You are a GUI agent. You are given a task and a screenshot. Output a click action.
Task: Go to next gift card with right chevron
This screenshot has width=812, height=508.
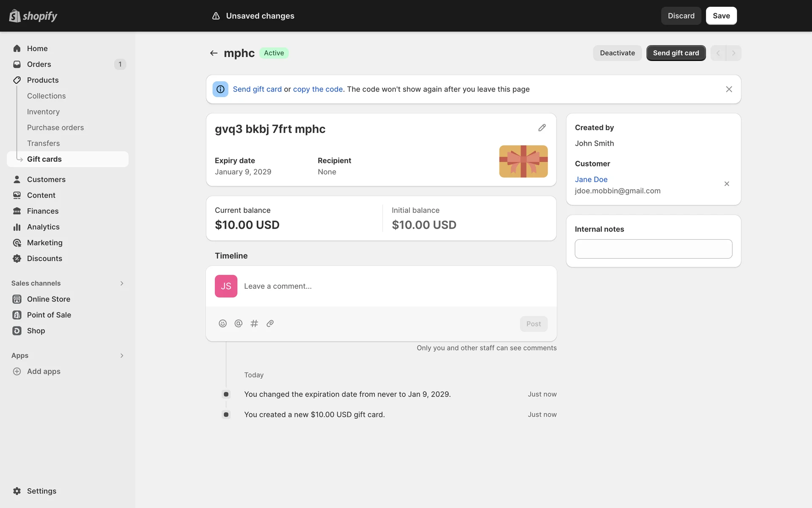click(x=733, y=53)
